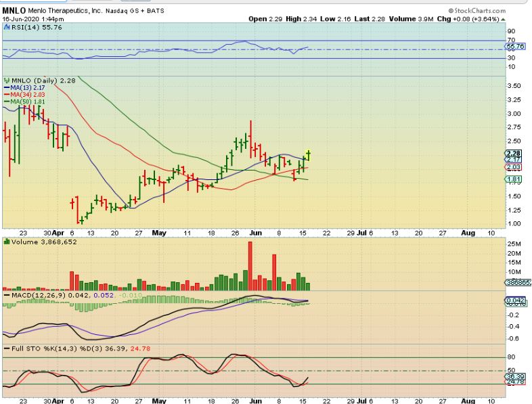The height and width of the screenshot is (404, 532).
Task: Click the black line marker before Full STO
Action: (x=7, y=349)
